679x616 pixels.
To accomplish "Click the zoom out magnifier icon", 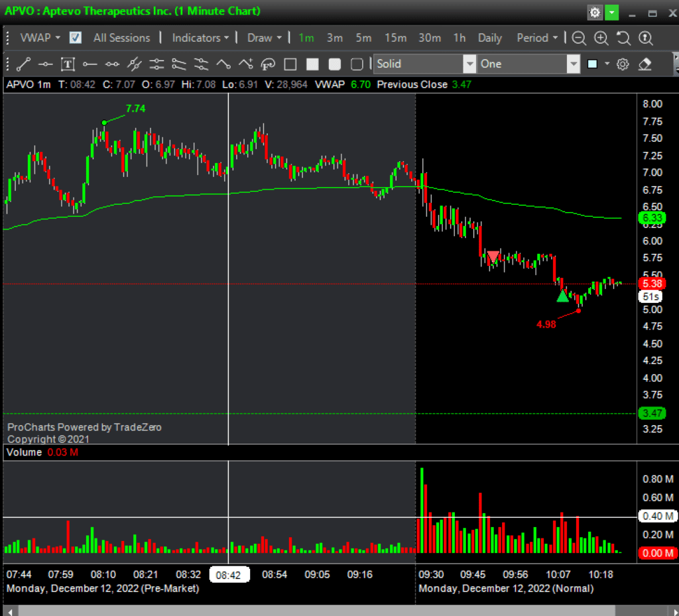I will pos(579,38).
